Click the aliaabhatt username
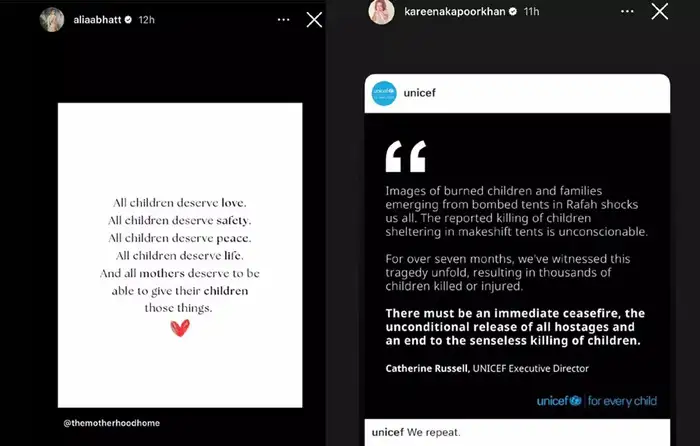This screenshot has width=700, height=446. click(x=95, y=21)
